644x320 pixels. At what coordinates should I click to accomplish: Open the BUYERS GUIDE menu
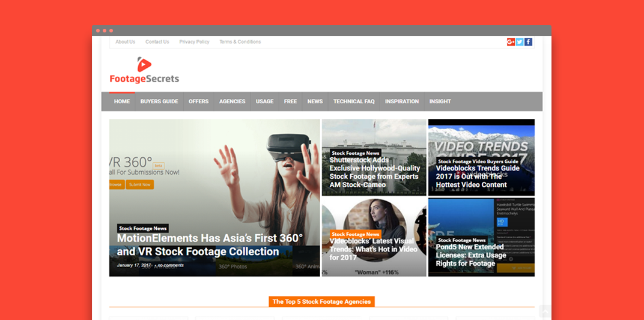tap(159, 101)
